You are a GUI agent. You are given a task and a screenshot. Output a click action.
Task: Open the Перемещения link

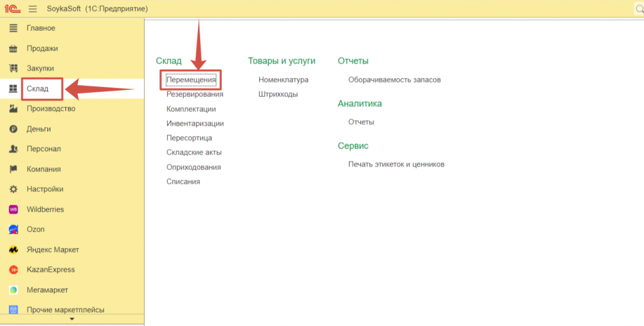click(x=191, y=80)
